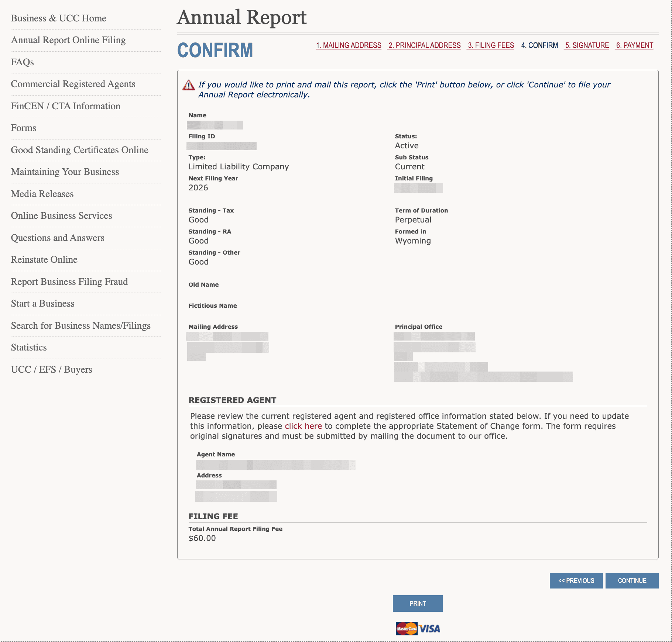Open step 2 Principal Address
Viewport: 672px width, 642px height.
point(424,45)
